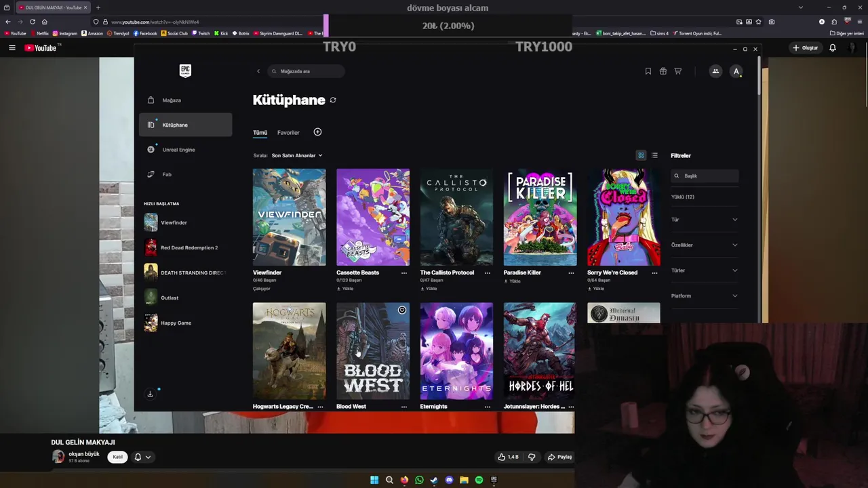Open The Callisto Protocol three-dot menu
This screenshot has height=488, width=868.
coord(488,273)
